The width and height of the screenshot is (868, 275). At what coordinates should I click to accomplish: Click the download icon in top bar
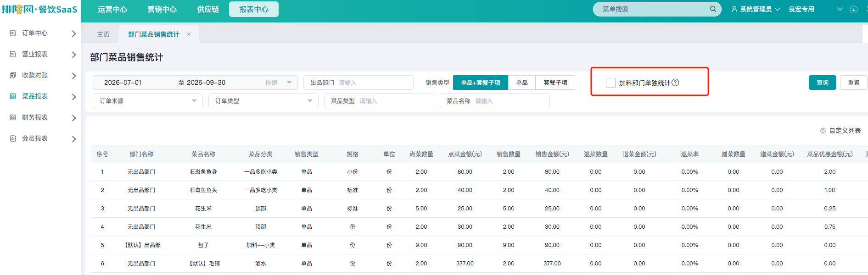(x=854, y=9)
